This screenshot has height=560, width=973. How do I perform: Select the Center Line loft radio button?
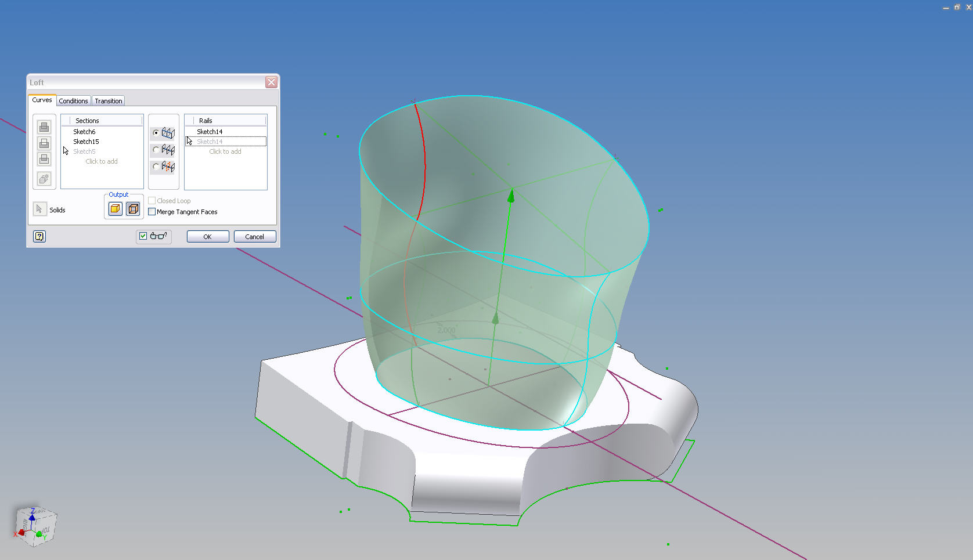click(156, 150)
